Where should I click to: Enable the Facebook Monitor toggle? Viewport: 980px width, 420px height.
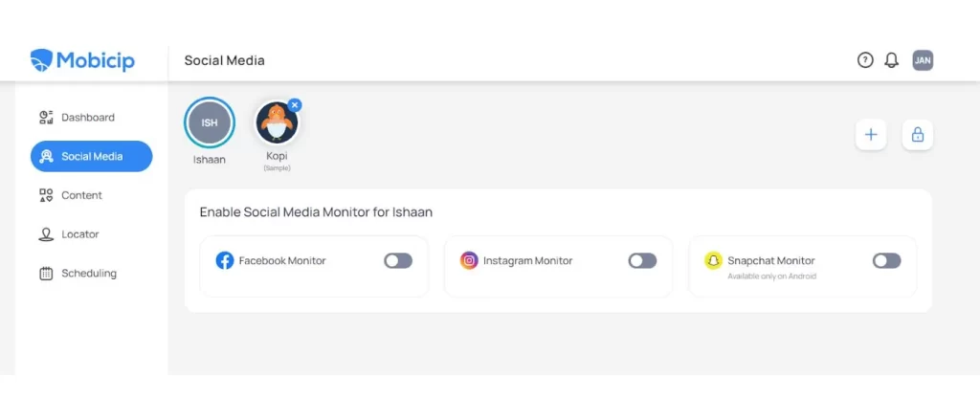398,260
